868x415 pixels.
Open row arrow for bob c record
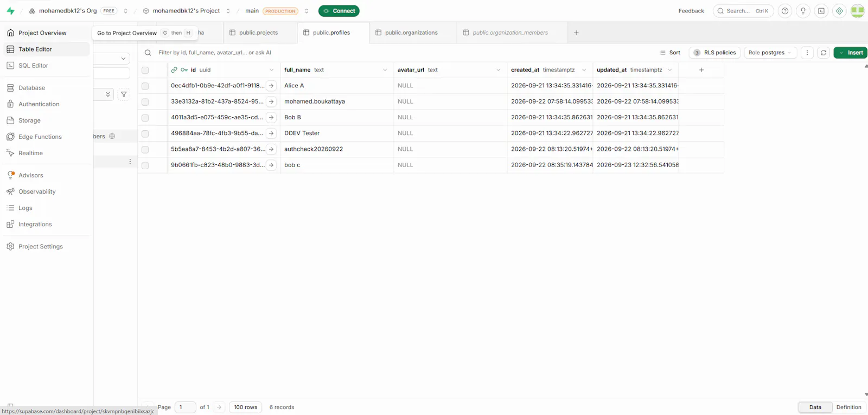[x=271, y=165]
